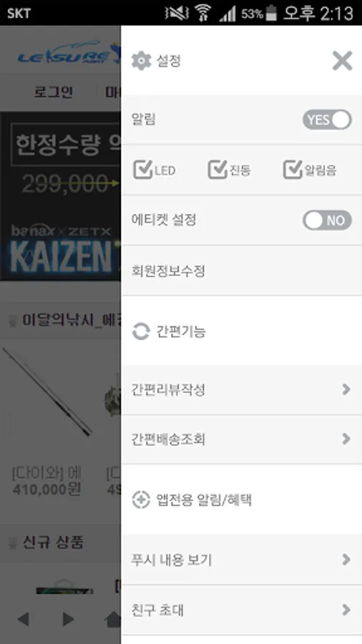The width and height of the screenshot is (362, 644).
Task: Tap the refresh icon beside 간편기능
Action: tap(141, 331)
